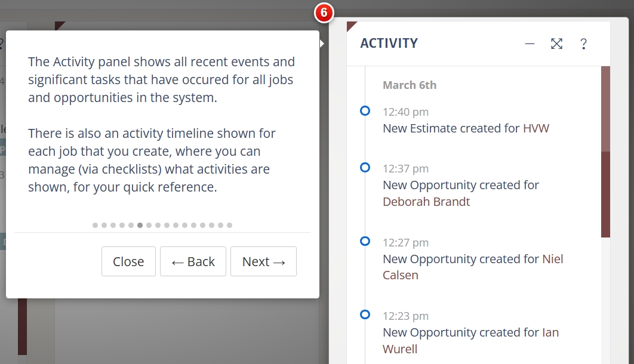Click the 12:27 pm timeline marker
The image size is (634, 364).
coord(365,242)
